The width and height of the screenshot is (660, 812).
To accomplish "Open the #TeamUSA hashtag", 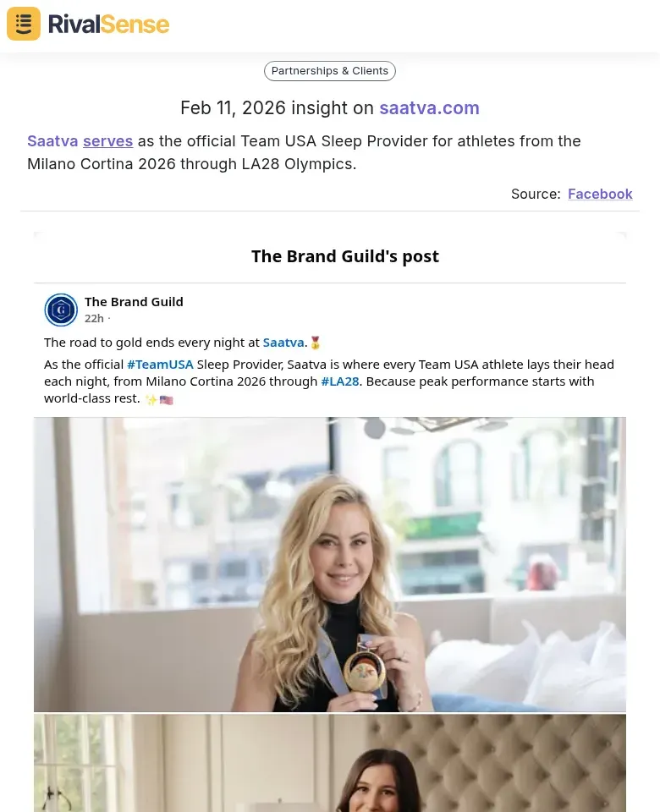I will (x=160, y=365).
